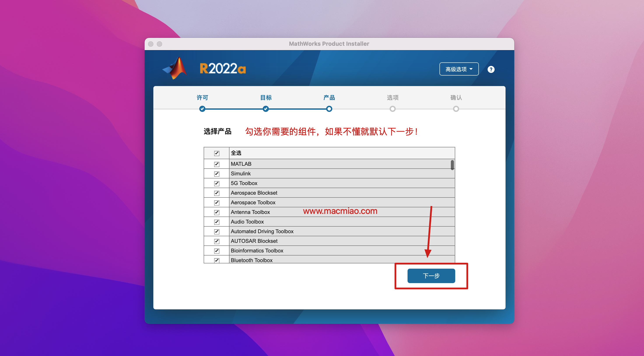Click the 目标 step circle marker
The width and height of the screenshot is (644, 356).
[266, 109]
